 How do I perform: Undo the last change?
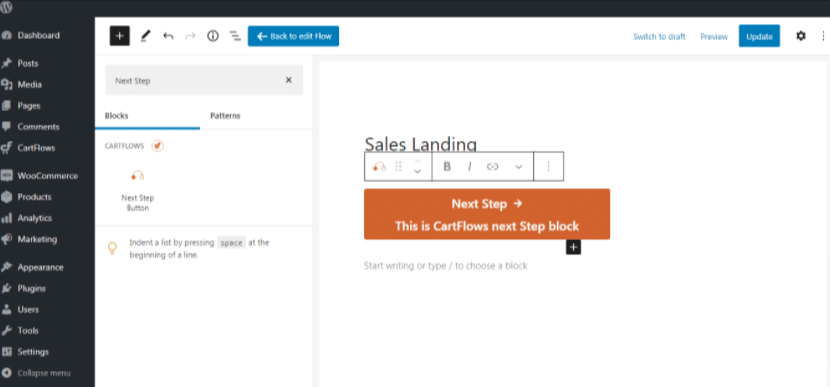tap(168, 36)
